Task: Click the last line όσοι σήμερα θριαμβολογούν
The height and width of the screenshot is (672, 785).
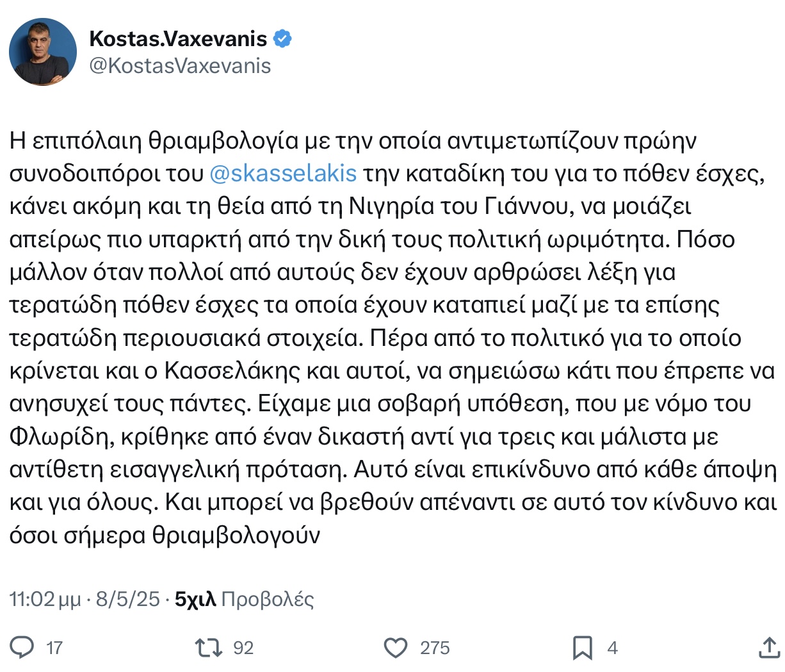Action: coord(165,536)
